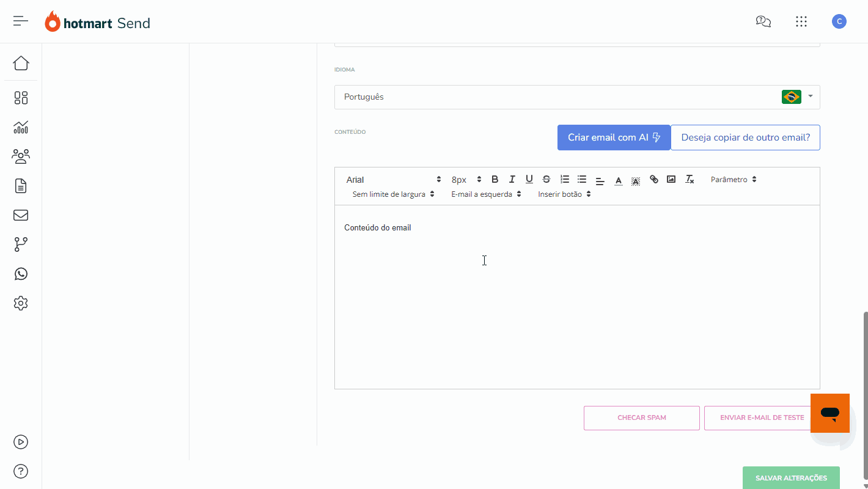
Task: Insert a link using the chain icon
Action: point(654,180)
